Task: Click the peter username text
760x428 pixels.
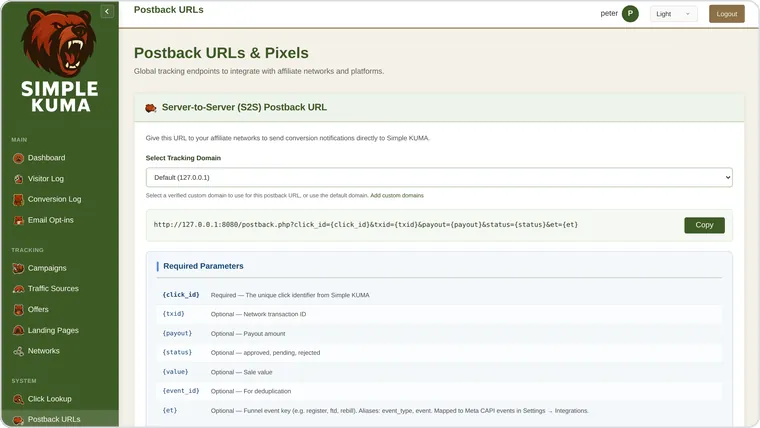Action: point(609,14)
